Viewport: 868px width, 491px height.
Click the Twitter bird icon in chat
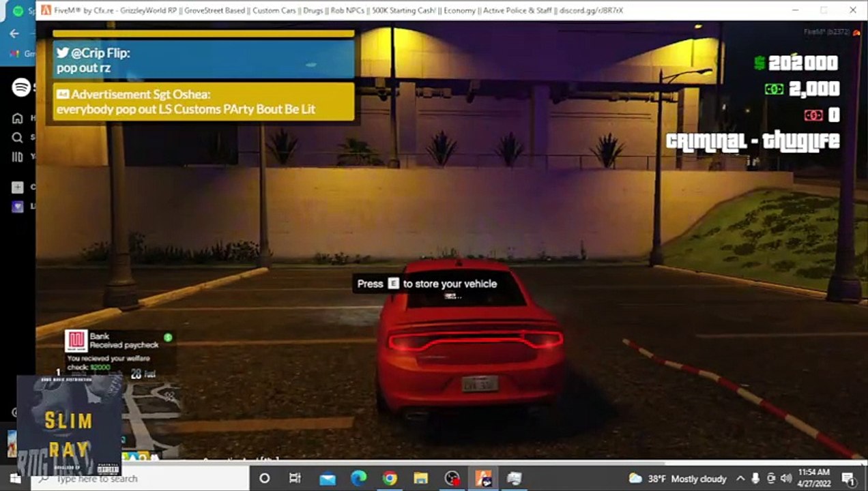pyautogui.click(x=63, y=53)
